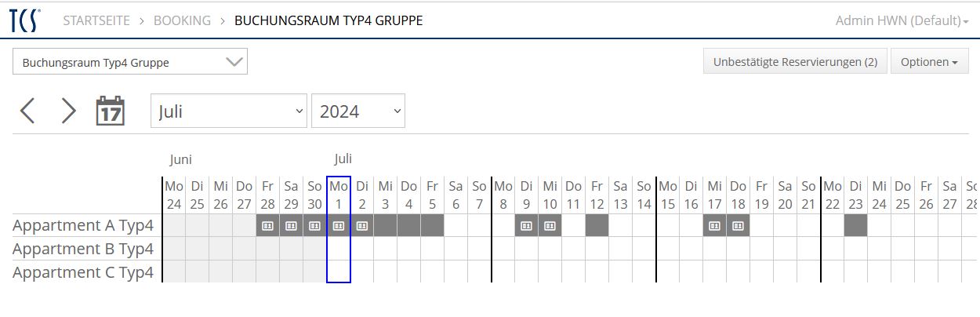Navigate to Booking breadcrumb link
This screenshot has width=980, height=317.
click(x=182, y=20)
